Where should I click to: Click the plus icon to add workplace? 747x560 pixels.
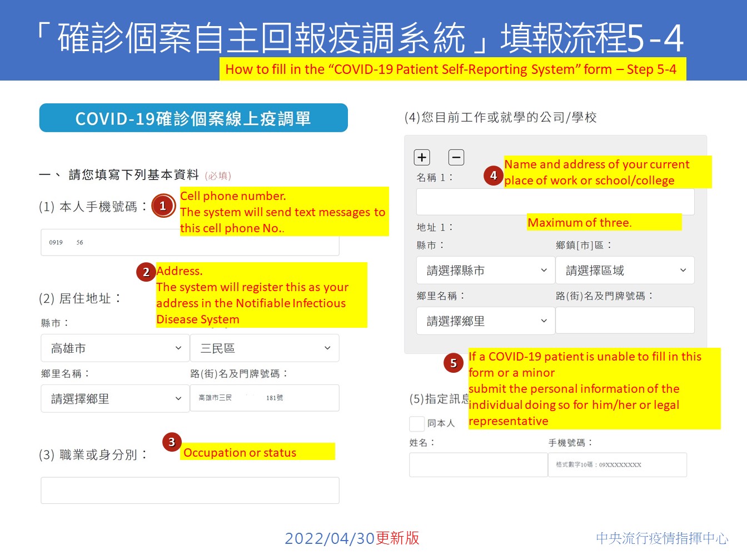pyautogui.click(x=422, y=158)
